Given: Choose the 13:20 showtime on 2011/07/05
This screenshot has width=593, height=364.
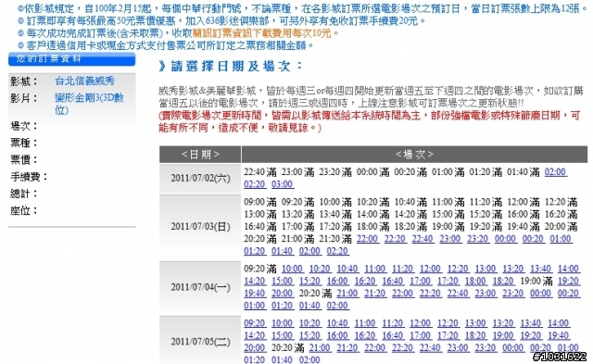Looking at the screenshot, I should 503,323.
